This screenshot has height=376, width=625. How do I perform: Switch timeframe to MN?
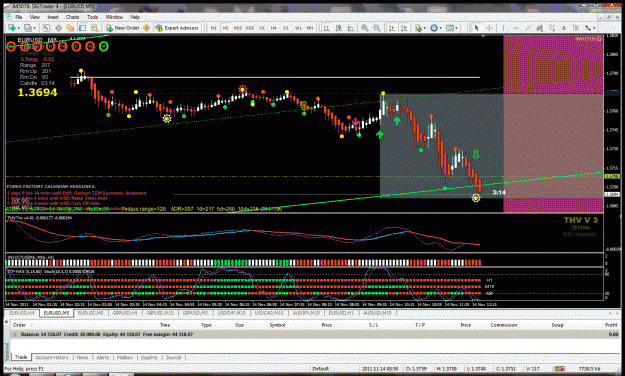click(309, 28)
